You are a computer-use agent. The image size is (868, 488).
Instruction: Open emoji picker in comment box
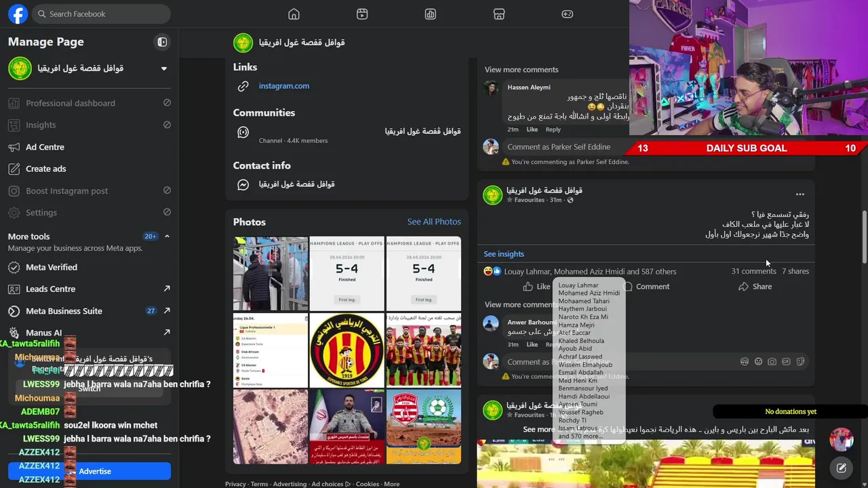coord(758,362)
